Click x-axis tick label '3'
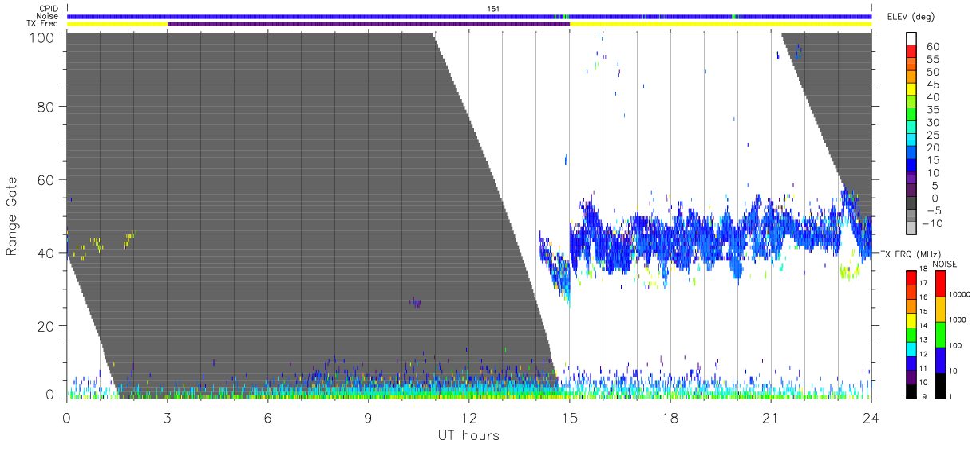Screen dimensions: 980x452 point(167,417)
